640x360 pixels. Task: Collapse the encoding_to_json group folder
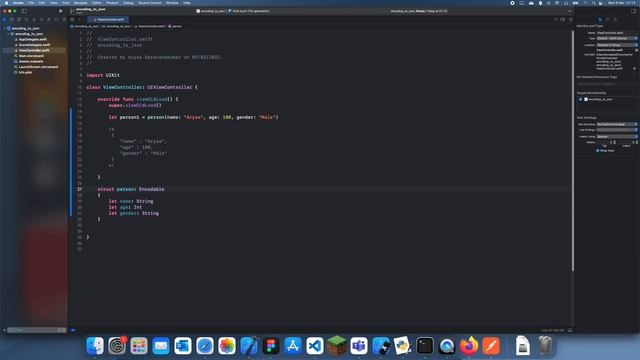(8, 34)
